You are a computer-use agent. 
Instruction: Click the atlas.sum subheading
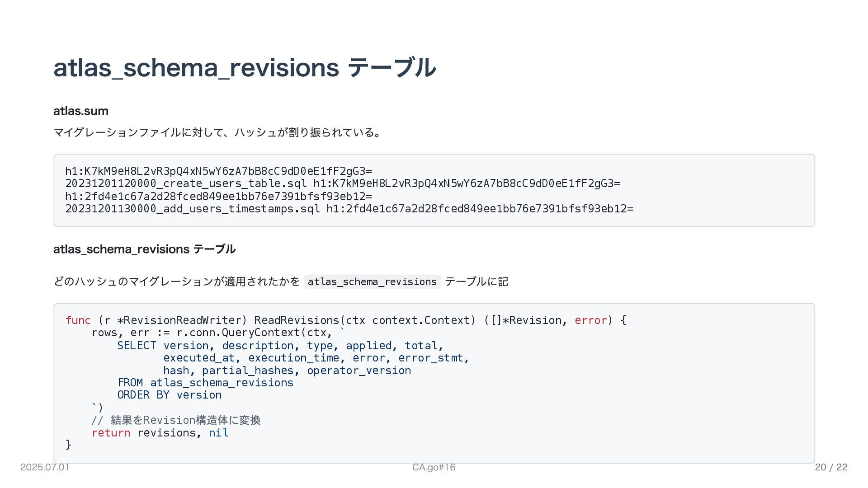point(81,111)
